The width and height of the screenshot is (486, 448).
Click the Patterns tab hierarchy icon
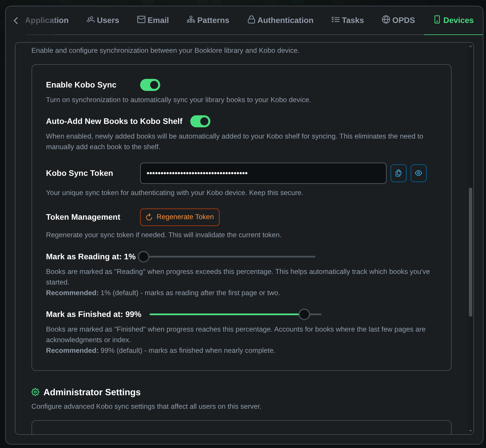191,20
